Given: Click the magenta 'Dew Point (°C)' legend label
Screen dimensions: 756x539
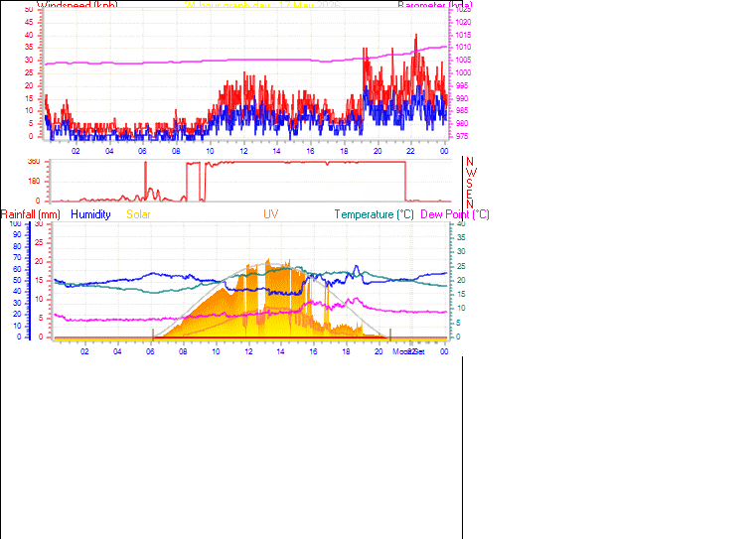Looking at the screenshot, I should (455, 214).
